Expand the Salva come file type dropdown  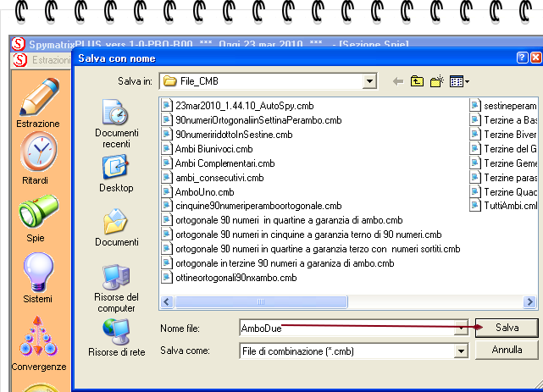pyautogui.click(x=461, y=350)
